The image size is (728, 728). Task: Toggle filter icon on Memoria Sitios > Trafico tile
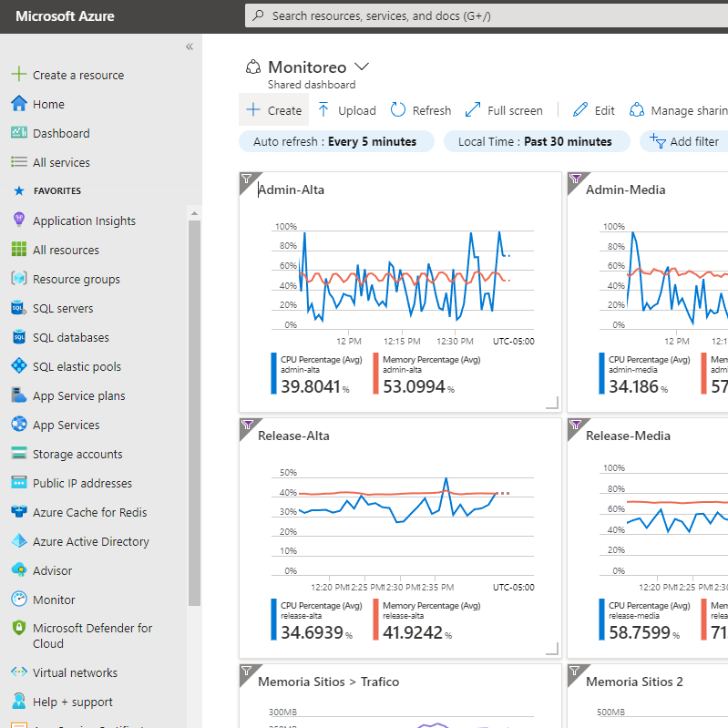point(247,672)
